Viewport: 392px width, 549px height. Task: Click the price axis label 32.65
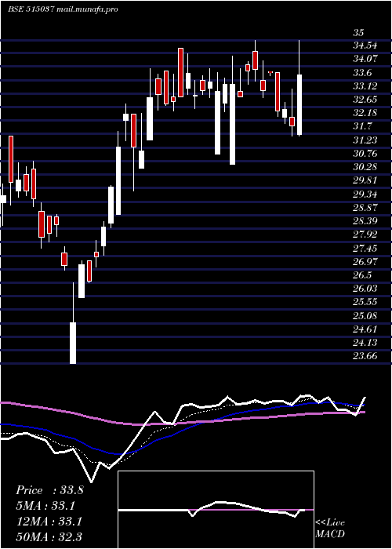[365, 100]
